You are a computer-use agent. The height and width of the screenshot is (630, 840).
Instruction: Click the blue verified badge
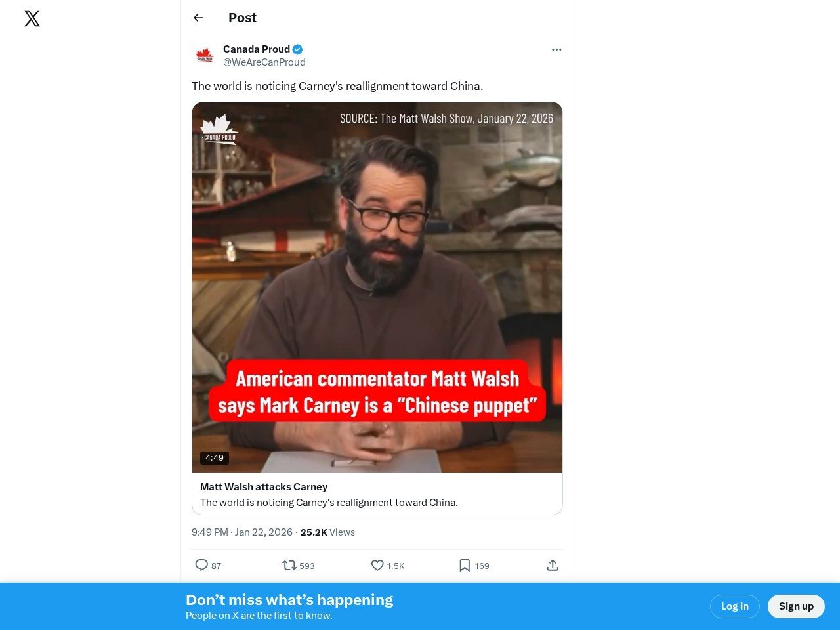(298, 49)
